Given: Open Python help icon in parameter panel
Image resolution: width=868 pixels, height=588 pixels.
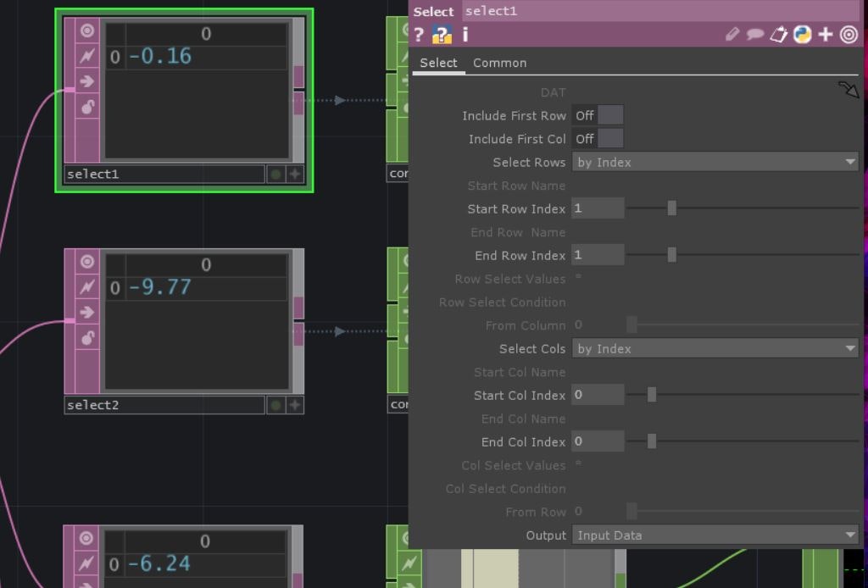Looking at the screenshot, I should point(442,35).
